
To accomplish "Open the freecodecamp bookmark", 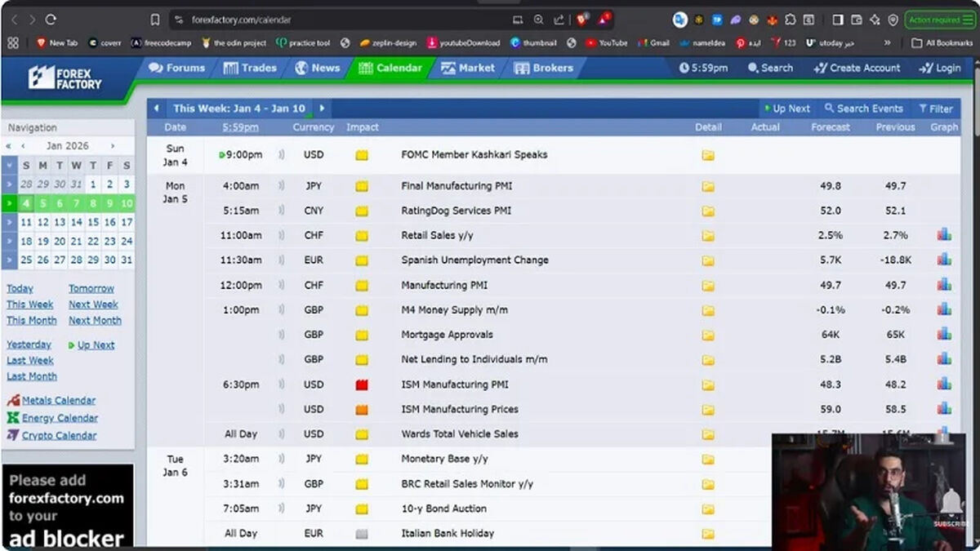I will 161,42.
